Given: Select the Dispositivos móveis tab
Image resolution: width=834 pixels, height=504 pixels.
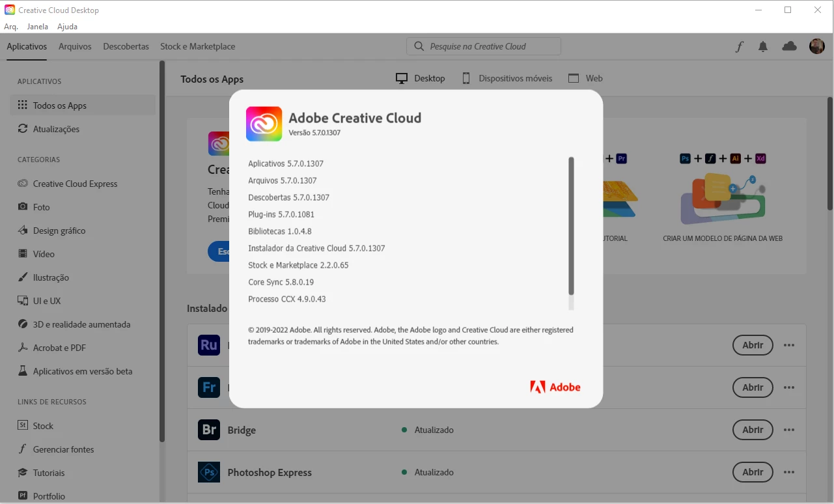Looking at the screenshot, I should point(507,78).
